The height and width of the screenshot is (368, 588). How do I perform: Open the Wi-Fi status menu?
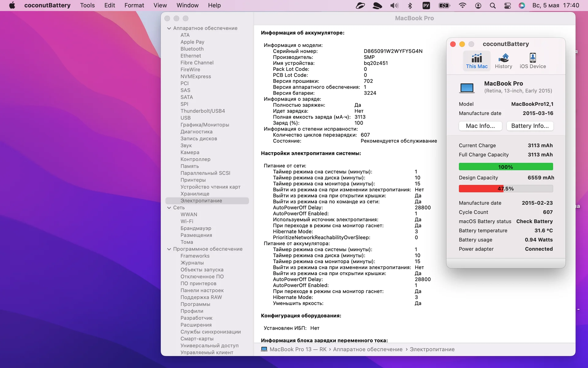point(462,5)
